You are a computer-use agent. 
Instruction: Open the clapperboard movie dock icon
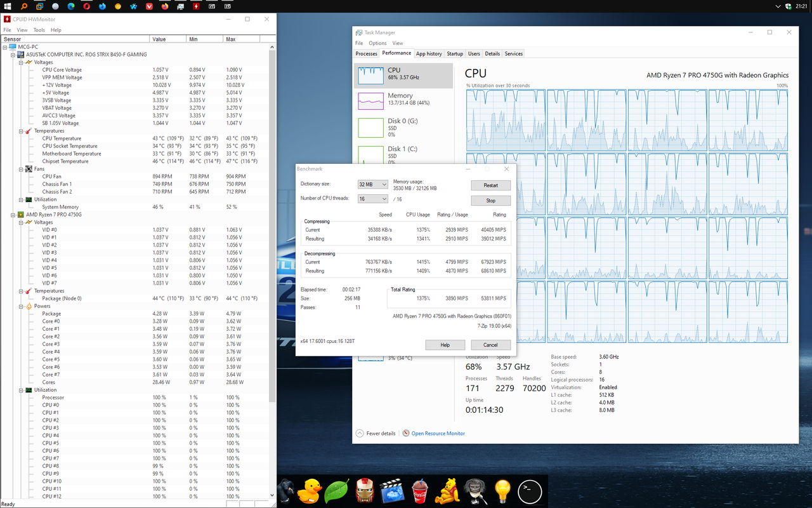[x=392, y=491]
